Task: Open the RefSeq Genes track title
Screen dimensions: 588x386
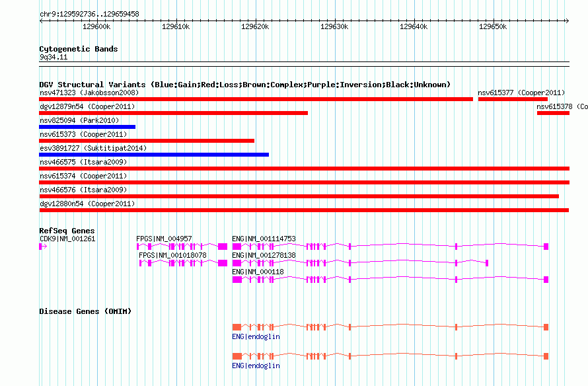Action: pyautogui.click(x=67, y=231)
